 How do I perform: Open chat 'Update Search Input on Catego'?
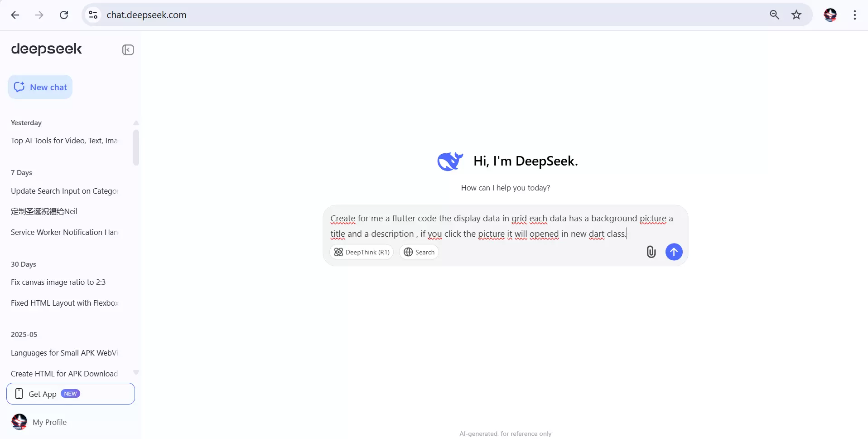64,191
